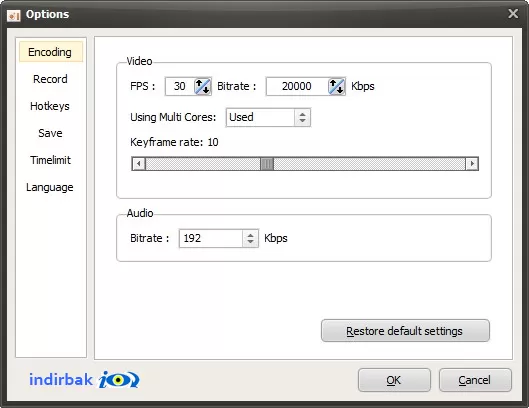
Task: Click the Cancel button
Action: [x=475, y=380]
